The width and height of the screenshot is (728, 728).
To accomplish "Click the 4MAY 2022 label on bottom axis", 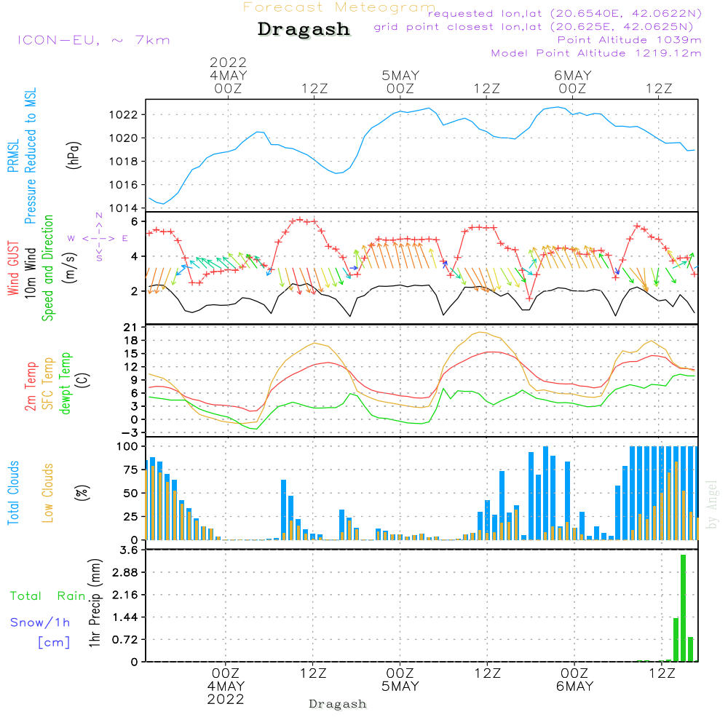I will point(226,692).
